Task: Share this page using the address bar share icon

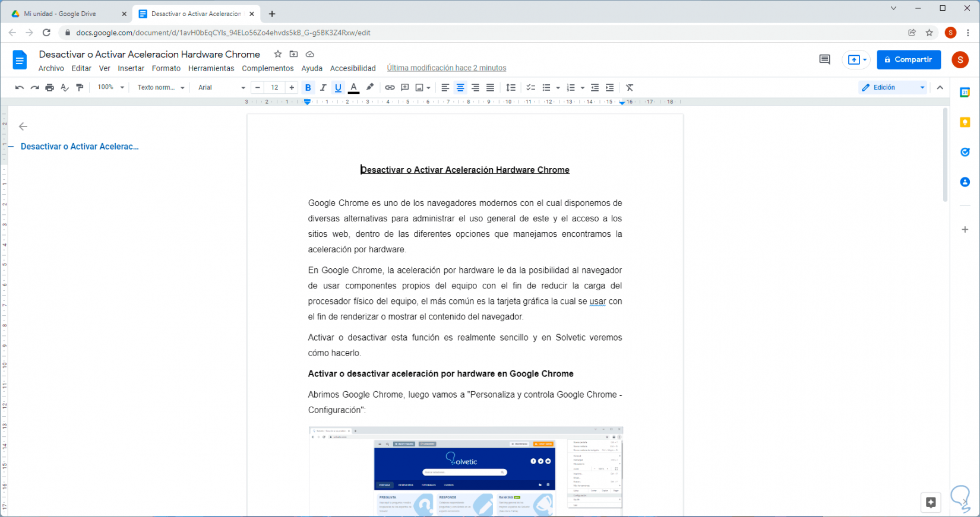Action: tap(912, 33)
